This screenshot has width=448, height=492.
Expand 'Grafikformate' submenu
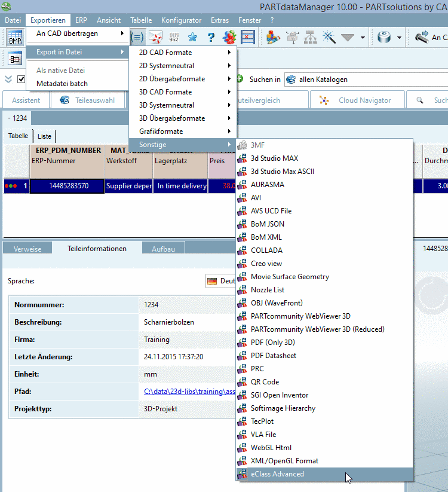[183, 132]
